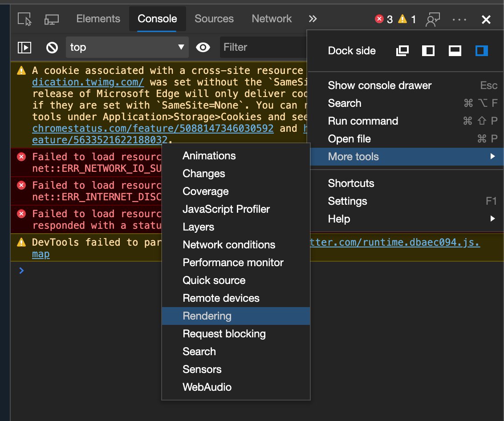Image resolution: width=504 pixels, height=421 pixels.
Task: Activate the inspect element picker icon
Action: click(x=25, y=19)
